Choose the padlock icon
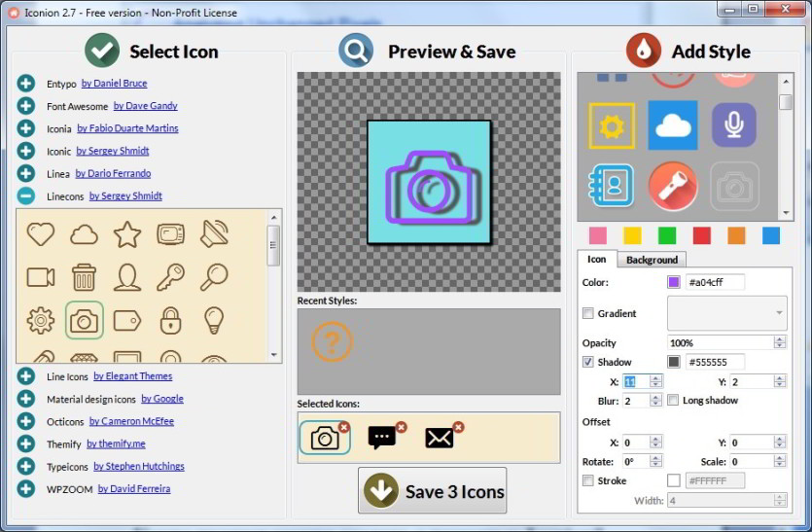This screenshot has height=532, width=812. point(170,320)
